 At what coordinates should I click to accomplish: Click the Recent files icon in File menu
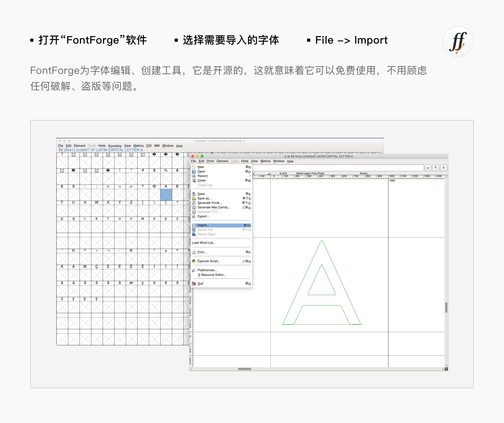tap(194, 176)
